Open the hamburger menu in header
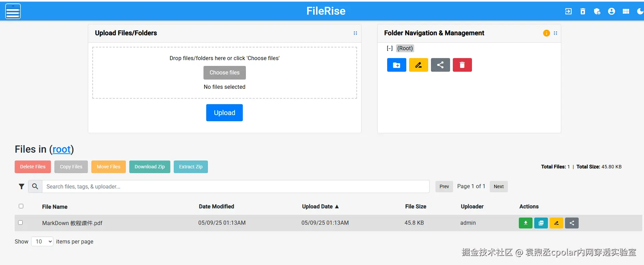Viewport: 644px width, 265px height. [13, 11]
